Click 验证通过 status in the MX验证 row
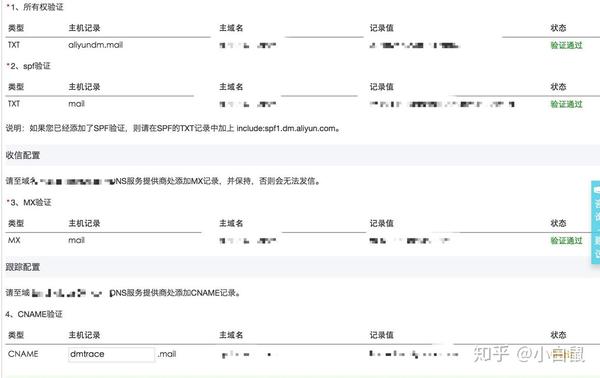The height and width of the screenshot is (378, 600). (566, 241)
